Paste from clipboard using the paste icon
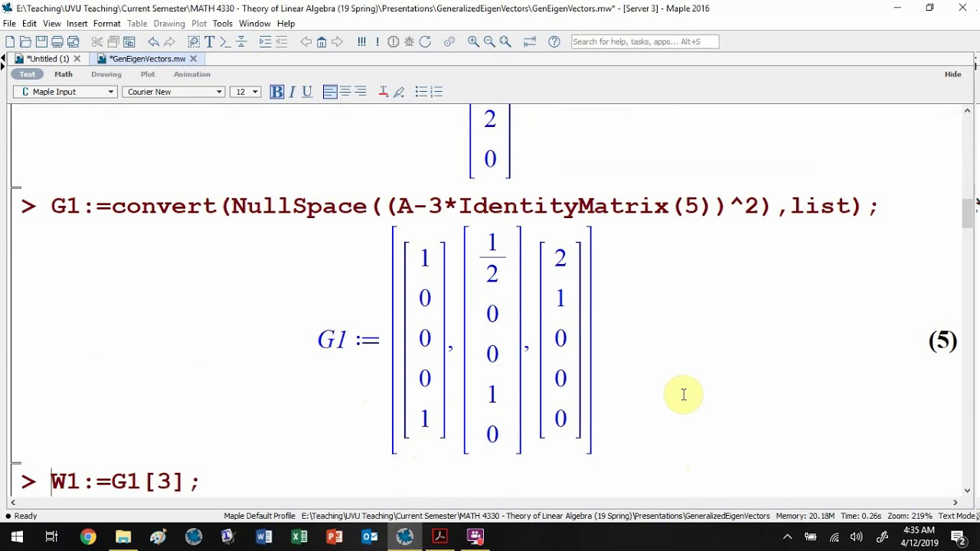This screenshot has height=551, width=980. 129,41
